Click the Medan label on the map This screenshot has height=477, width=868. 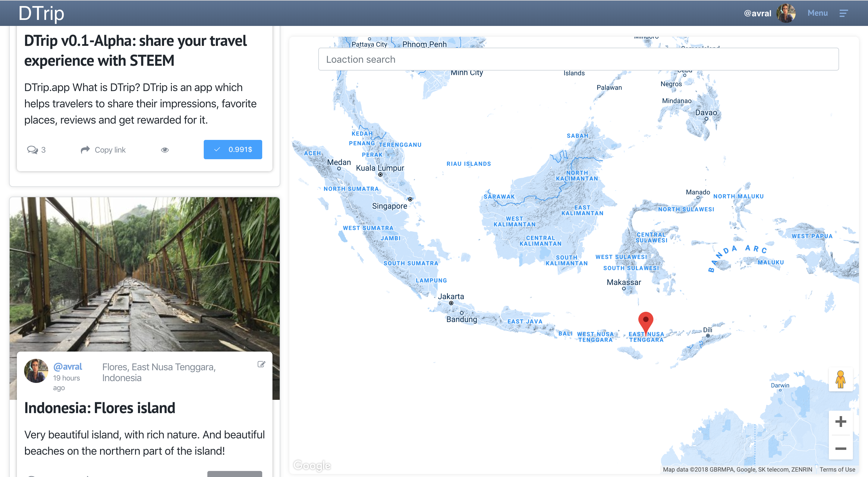[339, 162]
